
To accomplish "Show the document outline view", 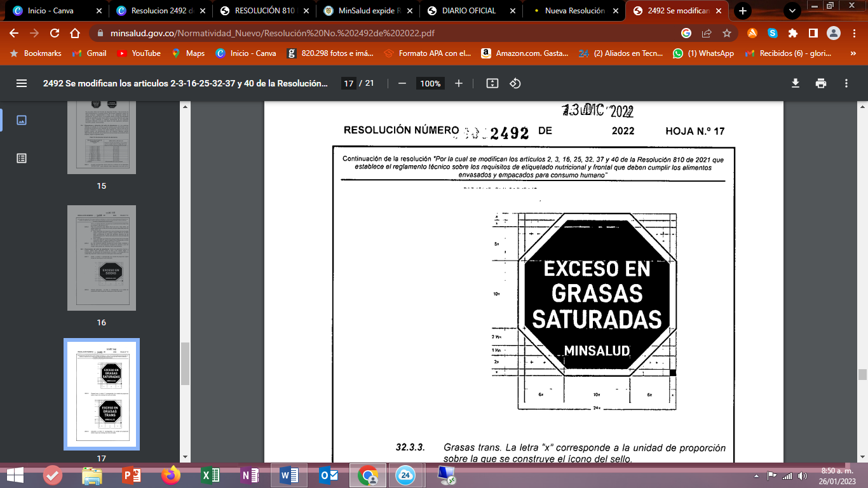I will [x=22, y=158].
